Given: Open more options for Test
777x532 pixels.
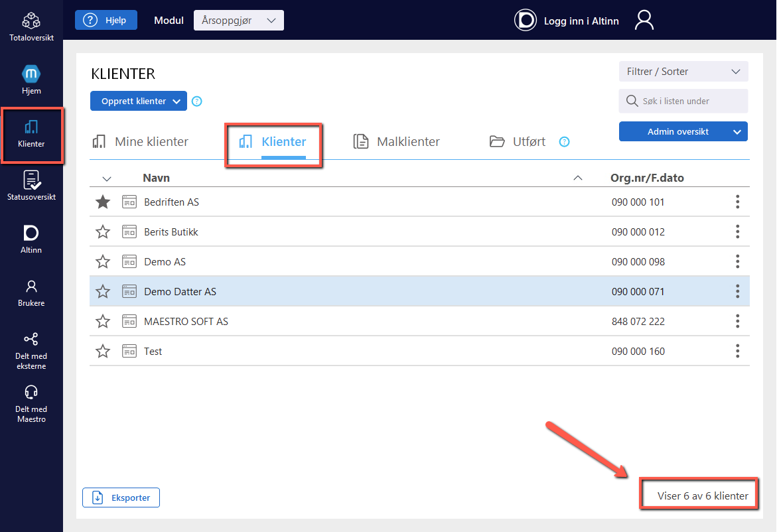Looking at the screenshot, I should pyautogui.click(x=737, y=351).
